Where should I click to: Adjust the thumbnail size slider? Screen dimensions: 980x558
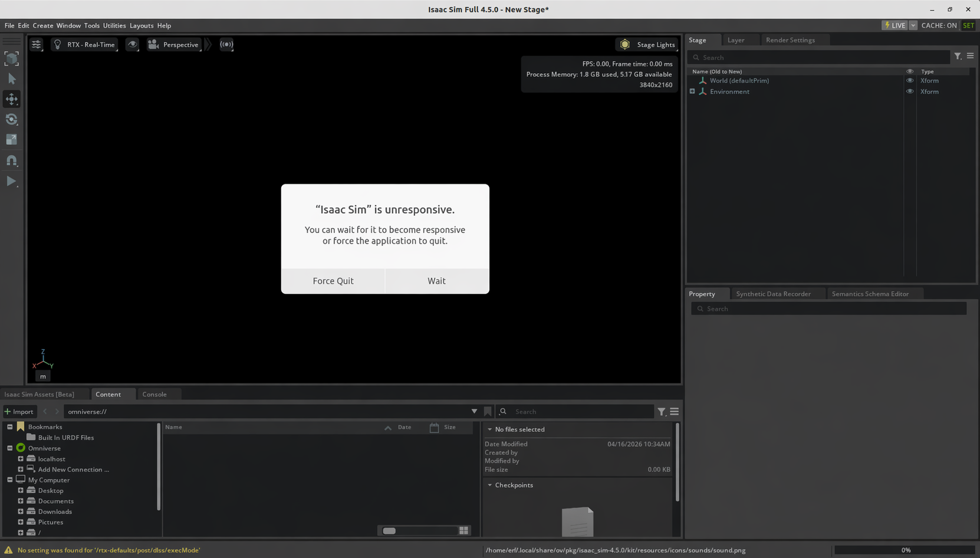[x=390, y=531]
